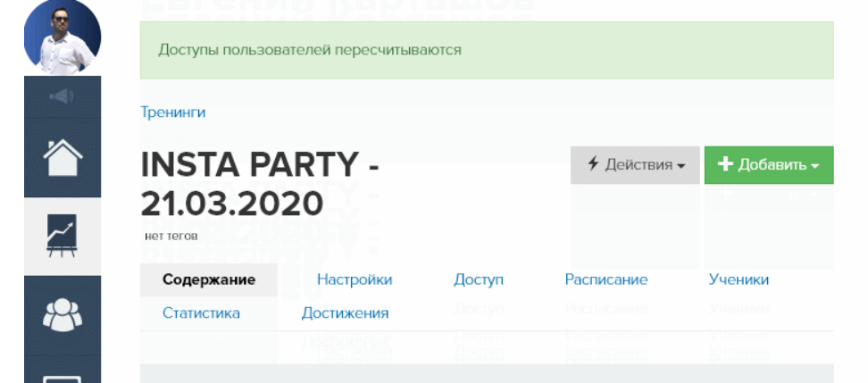868x383 pixels.
Task: Click the user profile avatar photo
Action: (x=62, y=37)
